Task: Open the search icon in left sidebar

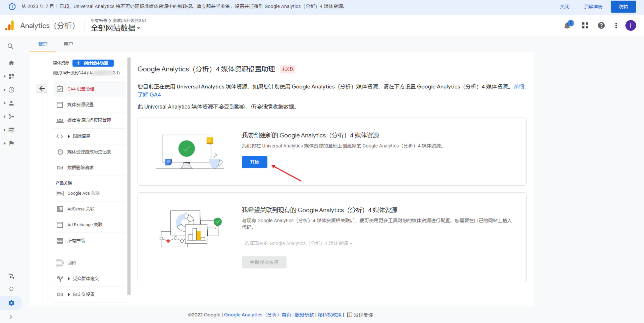Action: (10, 46)
